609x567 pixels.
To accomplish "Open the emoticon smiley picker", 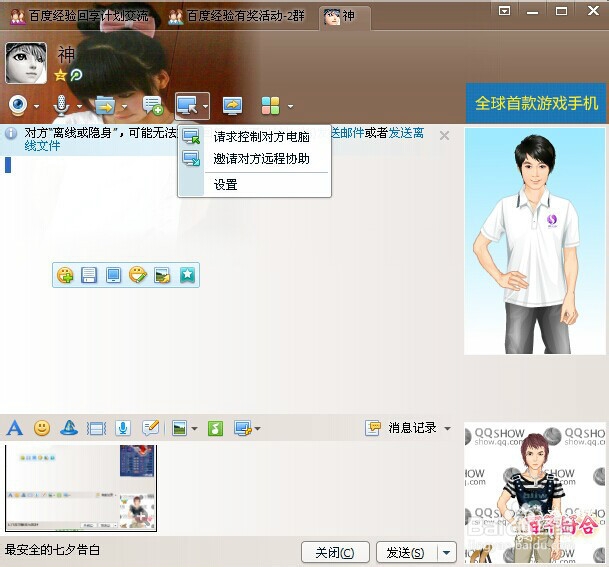I will (x=42, y=428).
